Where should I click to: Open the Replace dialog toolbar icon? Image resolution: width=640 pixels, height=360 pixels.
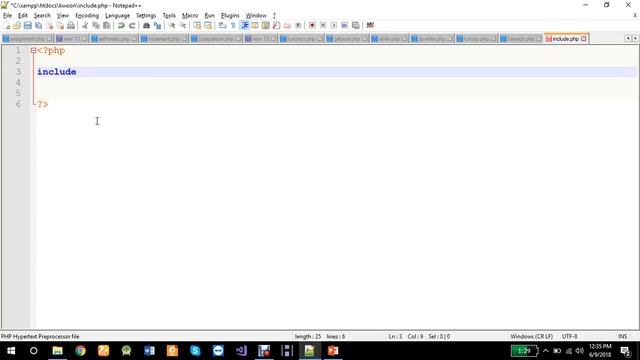pos(157,25)
